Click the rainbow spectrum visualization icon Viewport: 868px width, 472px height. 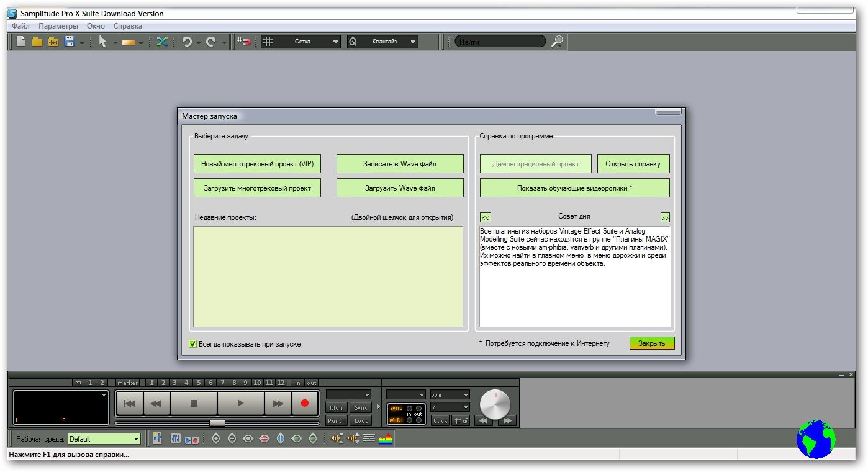386,438
